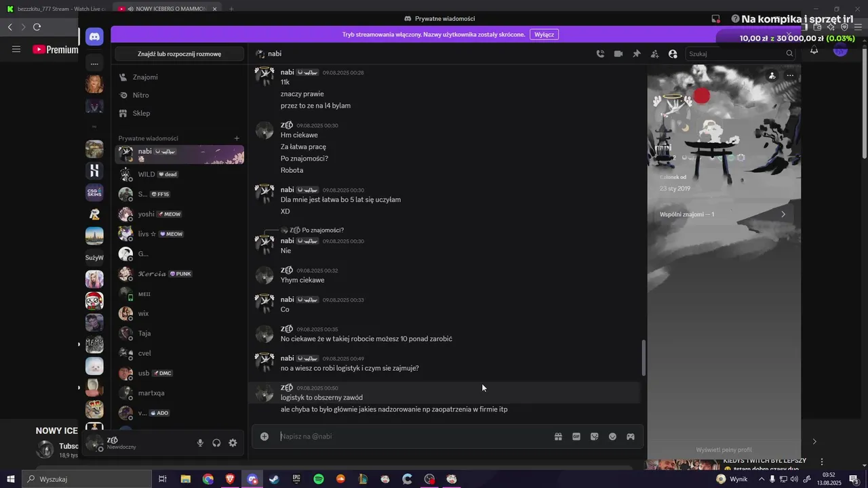Open conversation with Taja
The height and width of the screenshot is (488, 868).
tap(180, 333)
